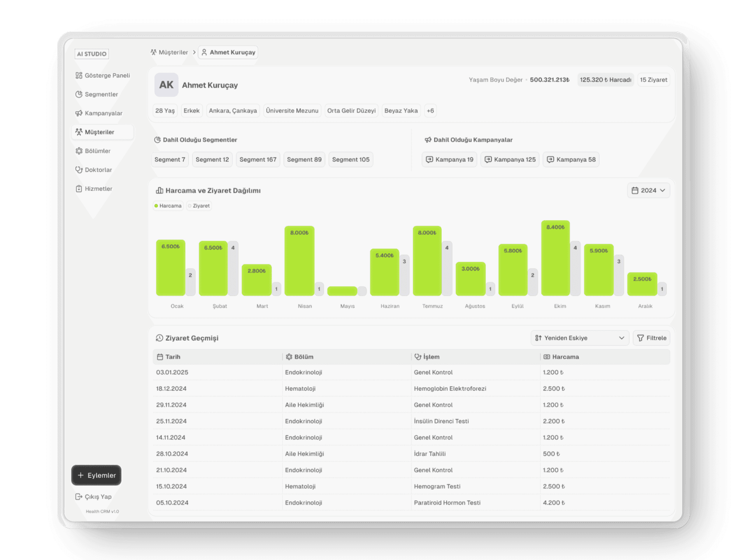Click the Gösterge Paneli dashboard icon
Viewport: 747px width, 560px height.
pos(79,75)
